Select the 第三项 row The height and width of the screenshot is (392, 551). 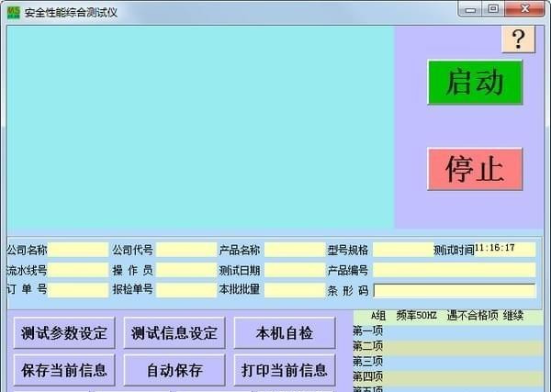click(448, 362)
